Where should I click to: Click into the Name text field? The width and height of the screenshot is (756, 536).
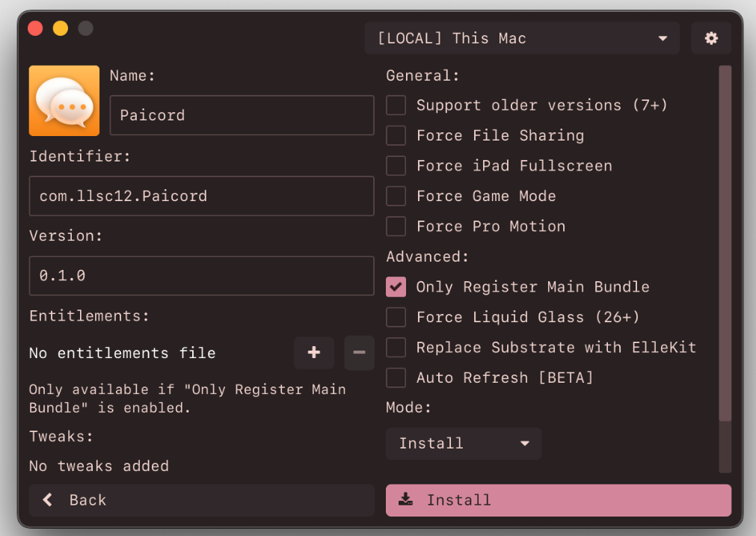tap(242, 115)
